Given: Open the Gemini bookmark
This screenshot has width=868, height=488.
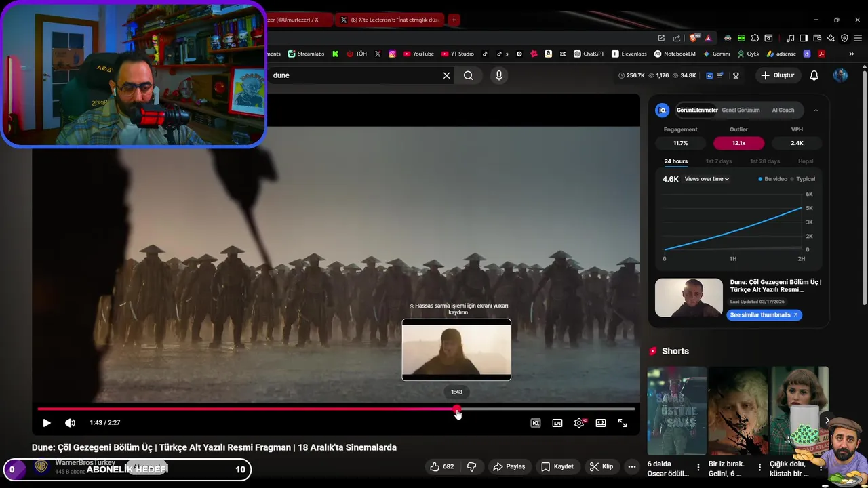Looking at the screenshot, I should [x=716, y=54].
